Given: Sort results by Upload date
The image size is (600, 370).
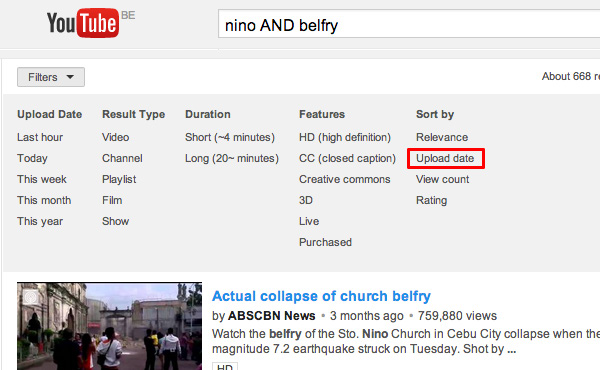Looking at the screenshot, I should click(x=445, y=158).
